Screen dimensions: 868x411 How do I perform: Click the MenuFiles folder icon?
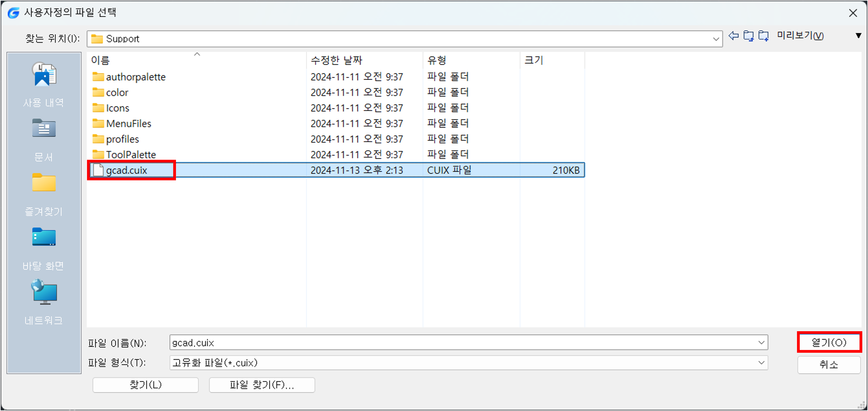(98, 123)
